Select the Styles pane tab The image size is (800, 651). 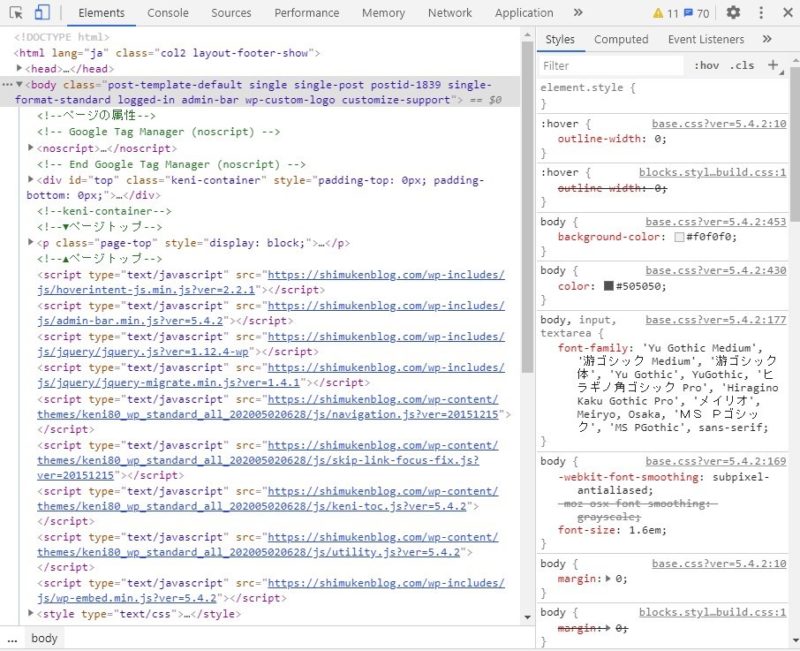(x=560, y=39)
